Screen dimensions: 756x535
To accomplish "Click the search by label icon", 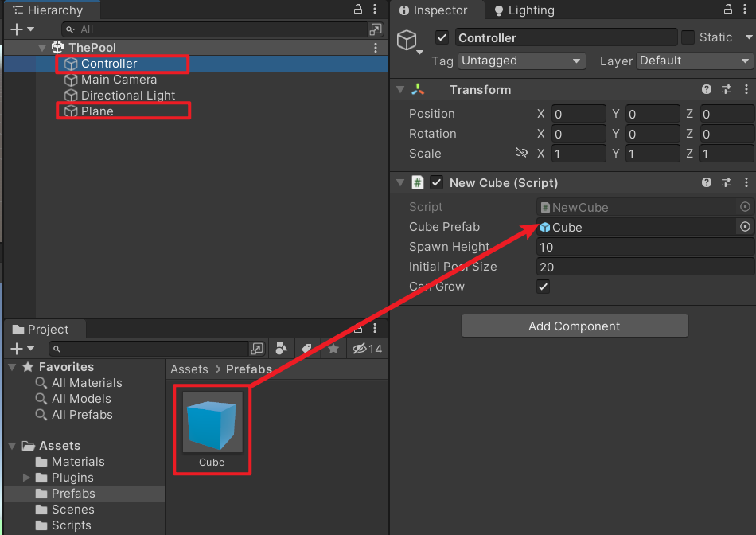I will click(x=306, y=348).
